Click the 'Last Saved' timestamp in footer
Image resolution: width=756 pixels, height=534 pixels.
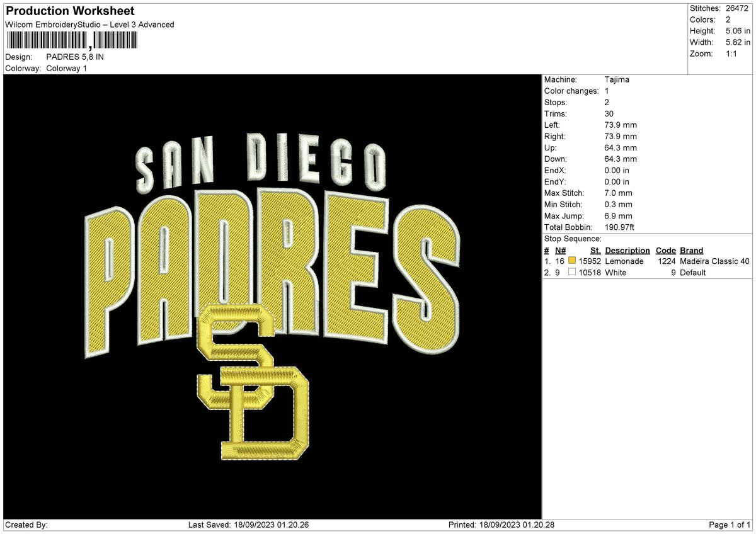point(248,525)
